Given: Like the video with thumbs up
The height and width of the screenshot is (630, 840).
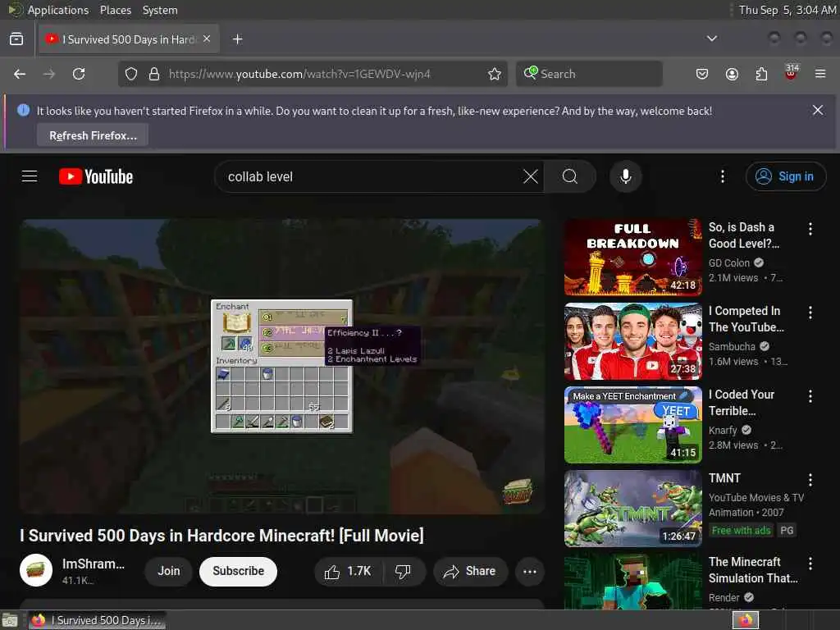Looking at the screenshot, I should pos(348,572).
